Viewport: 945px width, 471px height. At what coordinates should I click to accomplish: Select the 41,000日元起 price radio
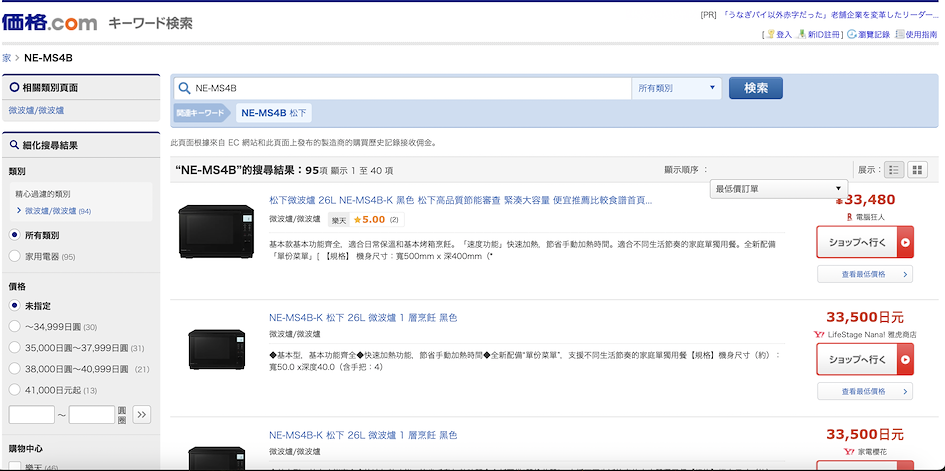coord(15,390)
